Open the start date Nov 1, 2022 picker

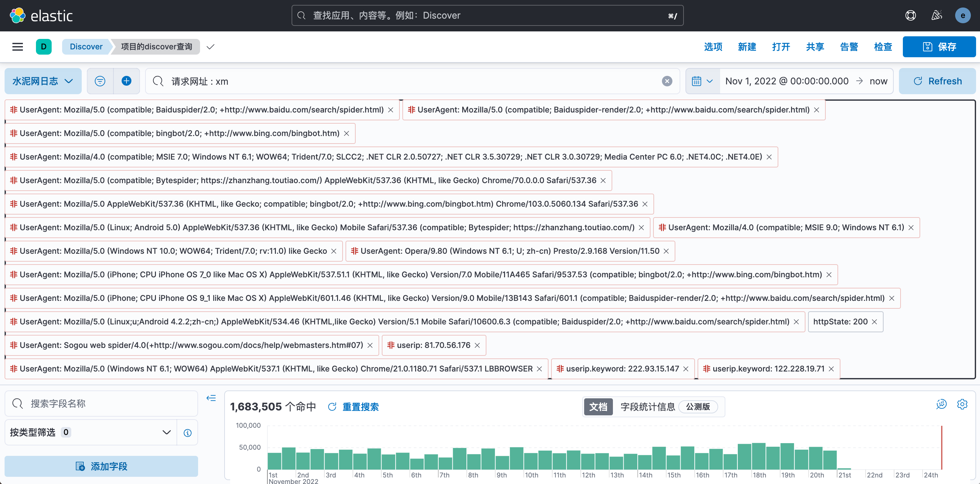point(787,81)
